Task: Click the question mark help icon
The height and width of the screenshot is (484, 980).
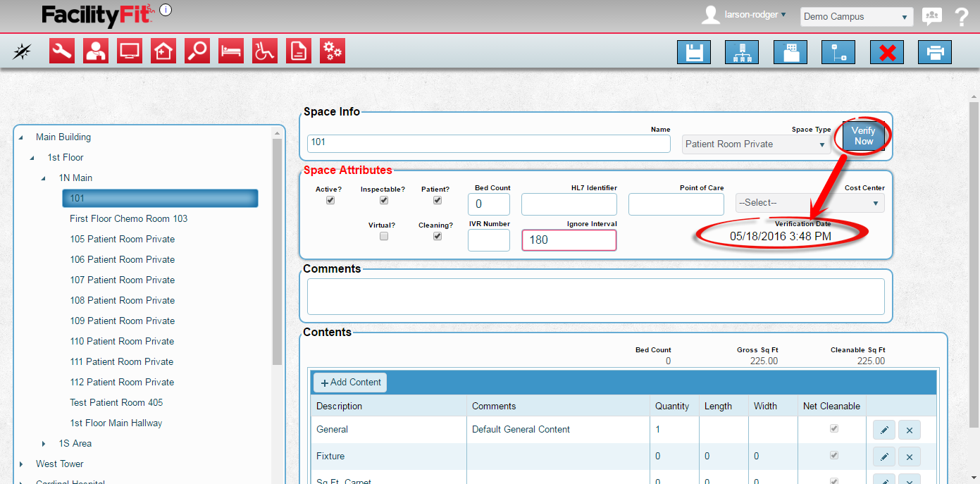Action: [962, 17]
